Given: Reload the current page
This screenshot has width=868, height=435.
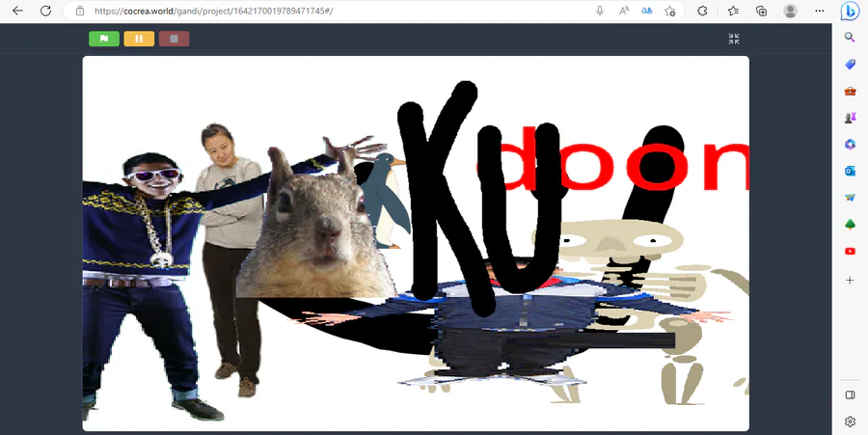Looking at the screenshot, I should pyautogui.click(x=46, y=11).
